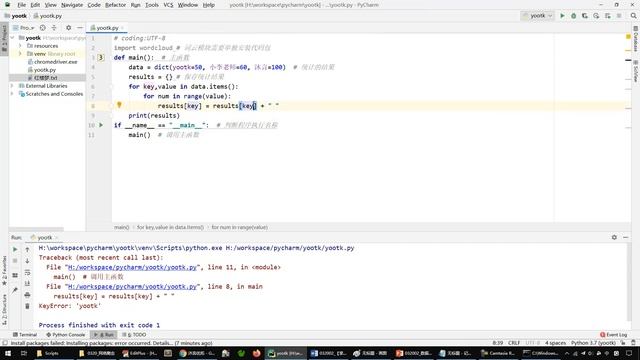Toggle the Project side tab
Screen dimensions: 640x360
[x=4, y=38]
